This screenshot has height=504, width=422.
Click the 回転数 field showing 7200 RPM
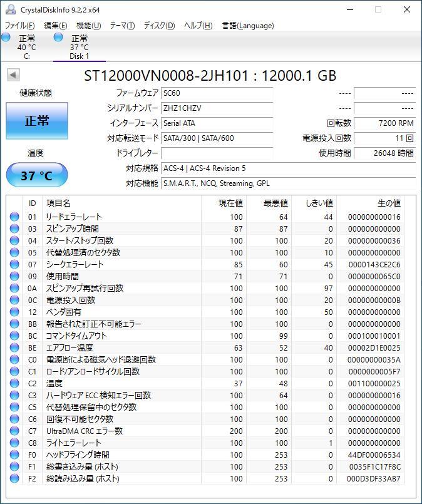384,123
